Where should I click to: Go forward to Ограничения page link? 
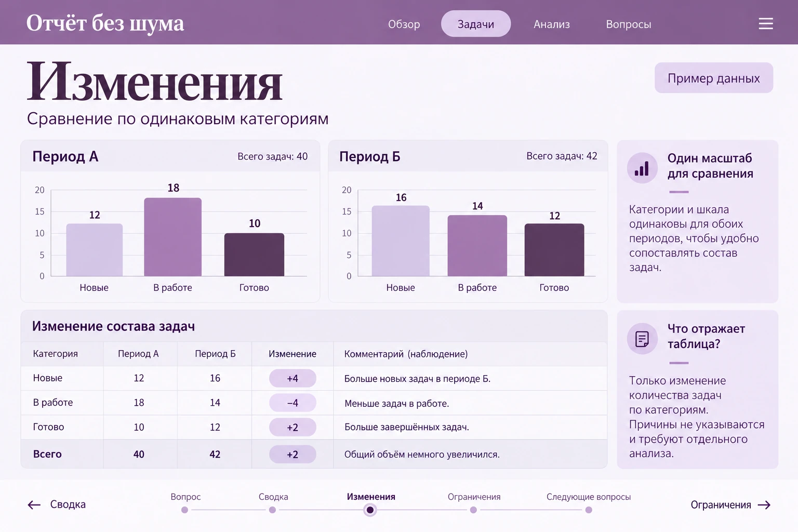pos(730,505)
